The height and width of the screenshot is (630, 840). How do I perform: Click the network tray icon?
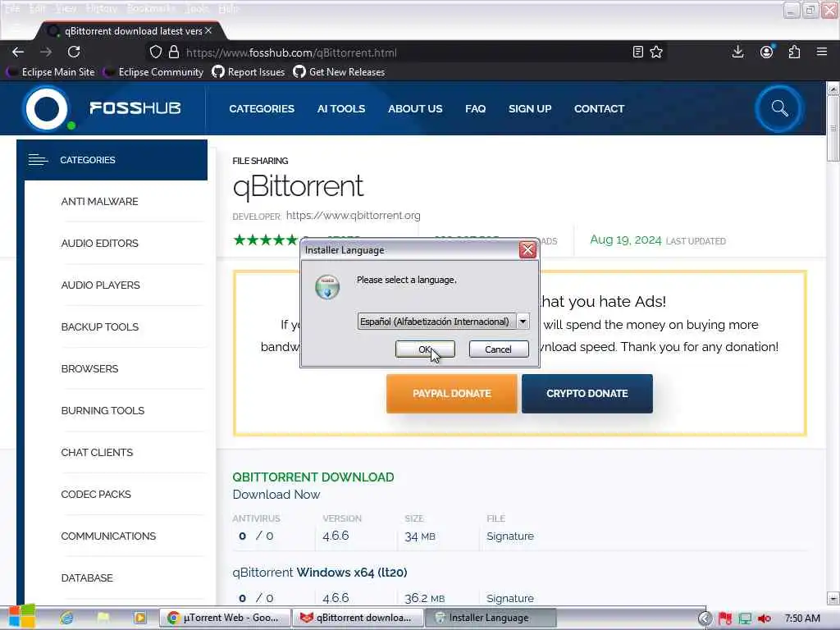(745, 619)
